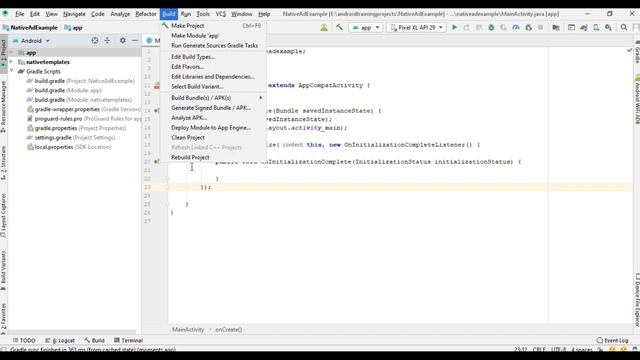The width and height of the screenshot is (640, 360).
Task: Select proguard-rules.pro file in tree
Action: pyautogui.click(x=84, y=119)
